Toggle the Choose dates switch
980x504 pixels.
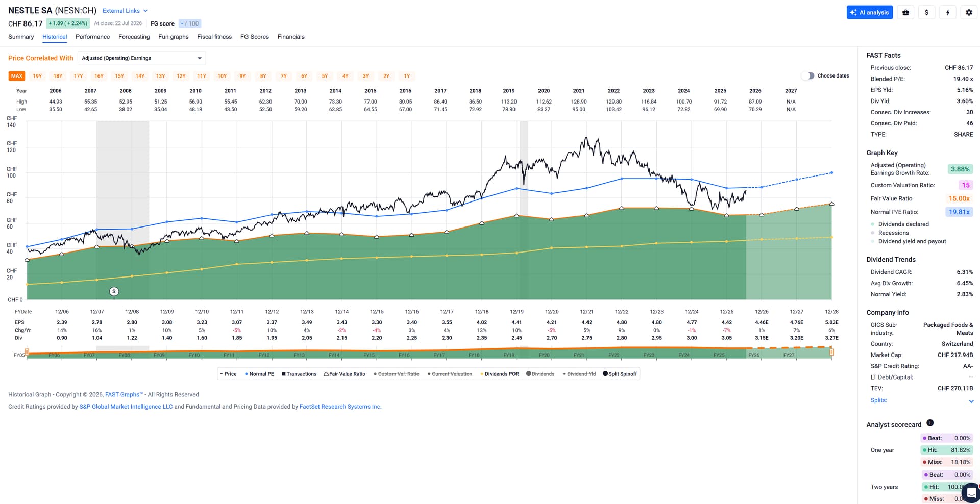click(807, 75)
